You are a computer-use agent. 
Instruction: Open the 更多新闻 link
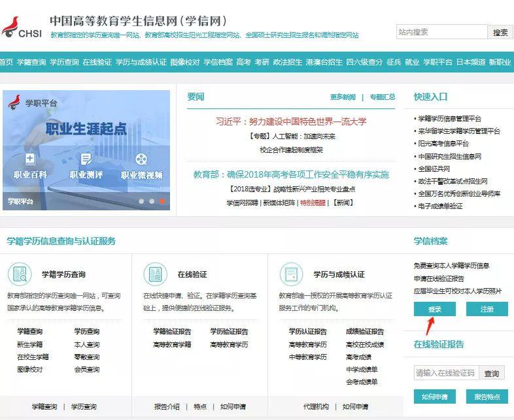[343, 97]
